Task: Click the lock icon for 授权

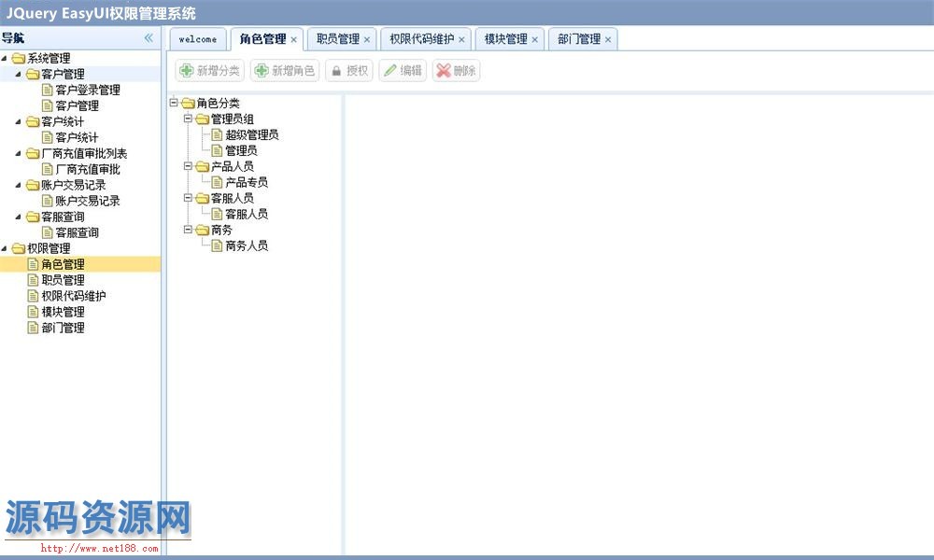Action: 336,71
